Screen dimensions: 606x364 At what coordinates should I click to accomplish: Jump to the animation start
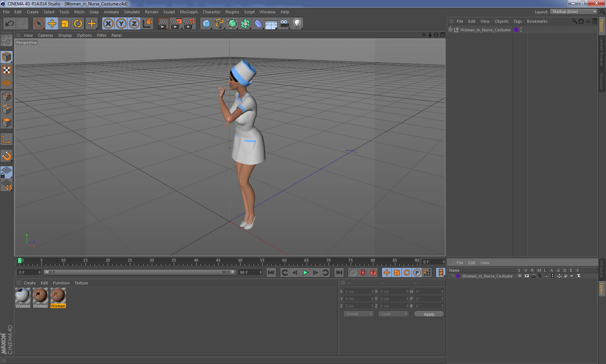pyautogui.click(x=271, y=272)
